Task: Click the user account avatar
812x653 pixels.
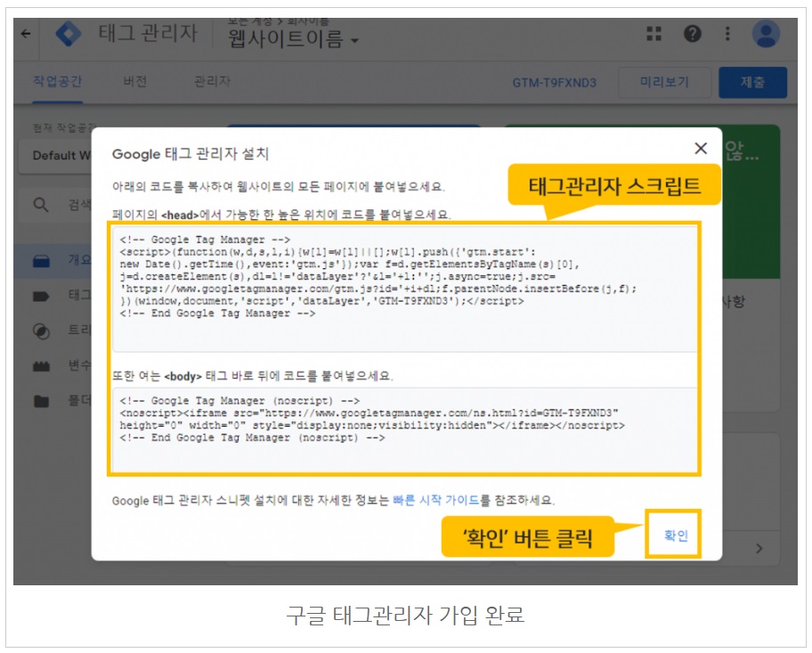Action: pos(766,34)
